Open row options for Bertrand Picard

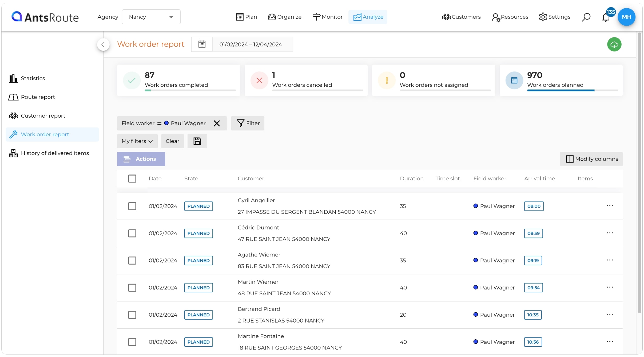610,315
